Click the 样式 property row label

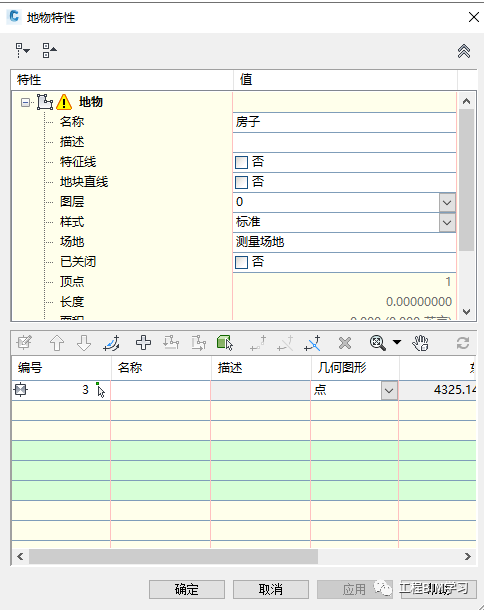pyautogui.click(x=72, y=222)
